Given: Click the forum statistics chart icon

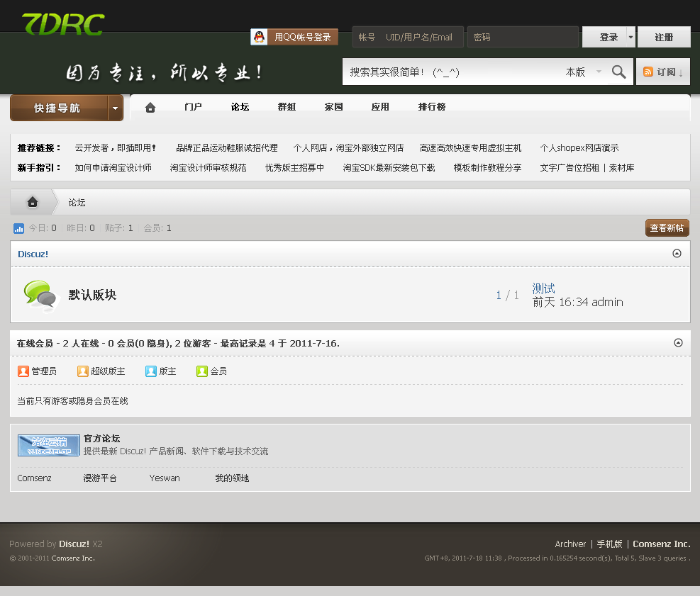Looking at the screenshot, I should coord(18,228).
